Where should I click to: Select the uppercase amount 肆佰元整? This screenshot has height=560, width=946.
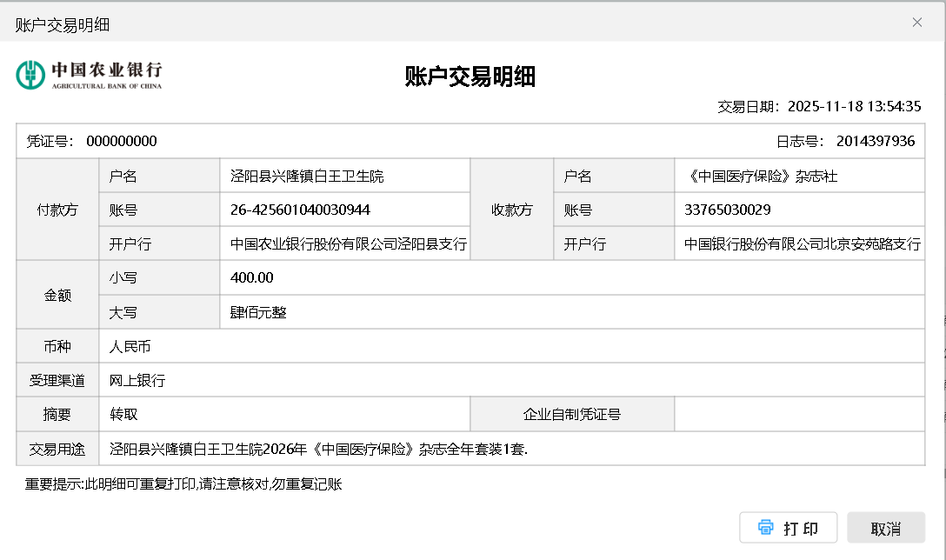point(258,312)
